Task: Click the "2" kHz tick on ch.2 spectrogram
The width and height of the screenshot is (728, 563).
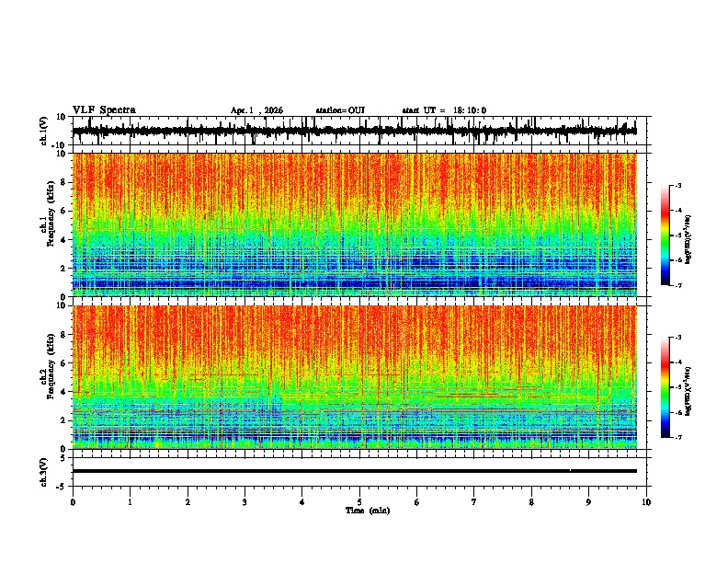Action: pyautogui.click(x=64, y=420)
